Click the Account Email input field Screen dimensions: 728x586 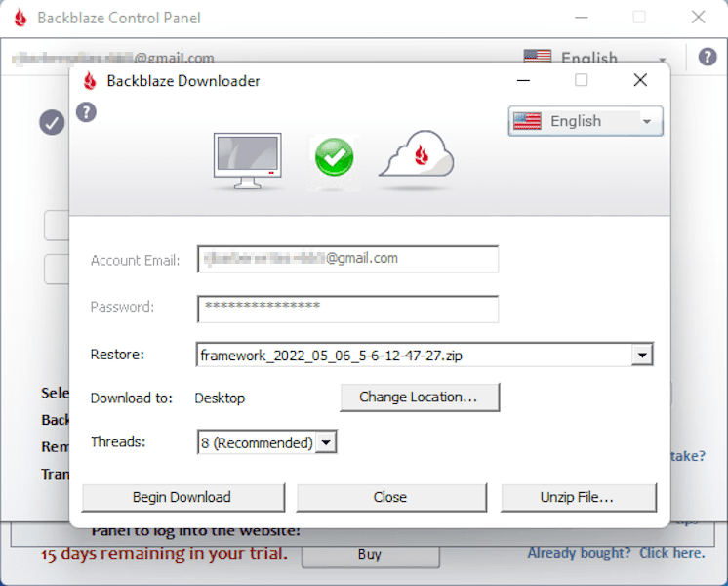point(347,259)
